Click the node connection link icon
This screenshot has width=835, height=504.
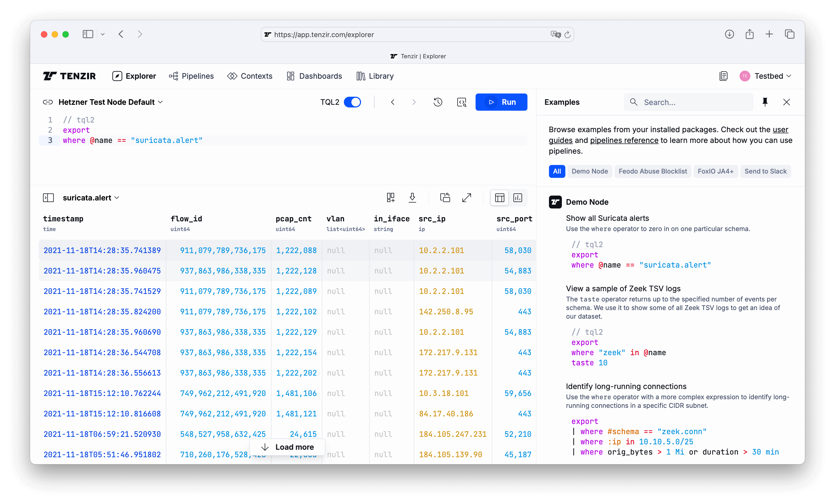pyautogui.click(x=48, y=102)
